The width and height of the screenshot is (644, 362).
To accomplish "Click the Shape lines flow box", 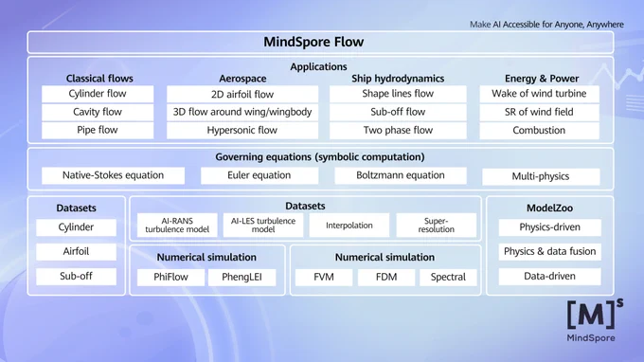I will [398, 94].
